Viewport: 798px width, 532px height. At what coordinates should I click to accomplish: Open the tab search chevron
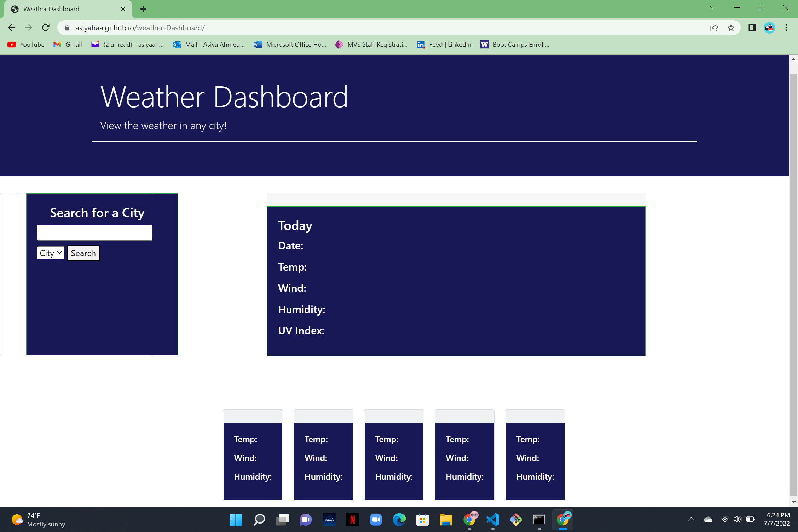coord(713,8)
